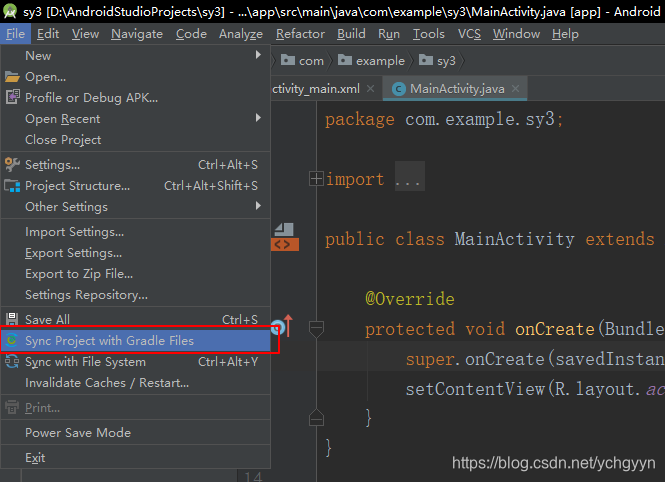Image resolution: width=665 pixels, height=482 pixels.
Task: Click the Profile or Debug APK icon
Action: (13, 97)
